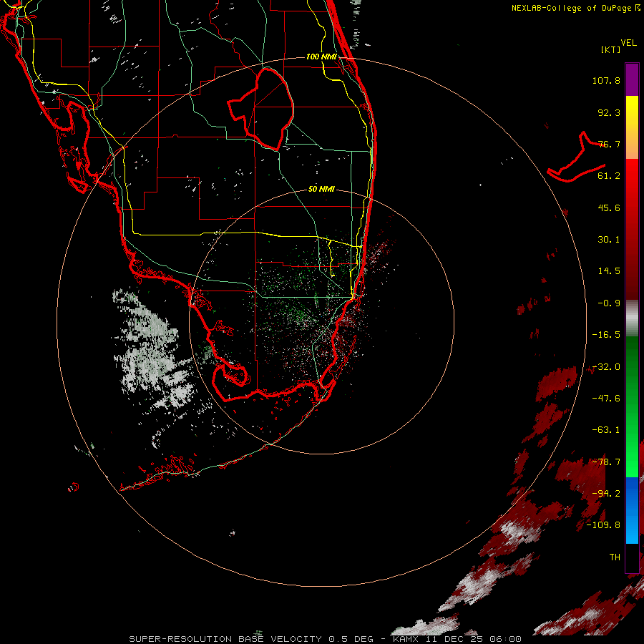Click the purple segment of the color bar
Screen dimensions: 644x644
[632, 79]
